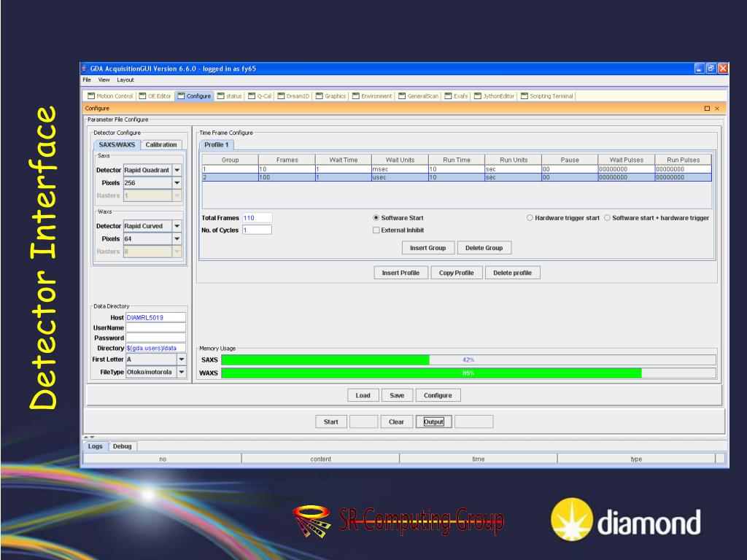
Task: Switch to the status tab
Action: [230, 96]
